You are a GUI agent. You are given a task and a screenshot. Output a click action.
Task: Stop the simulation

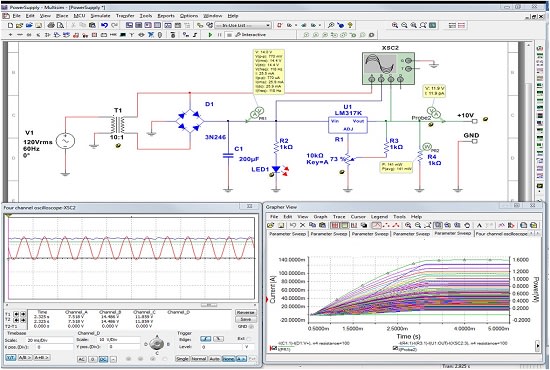click(229, 35)
